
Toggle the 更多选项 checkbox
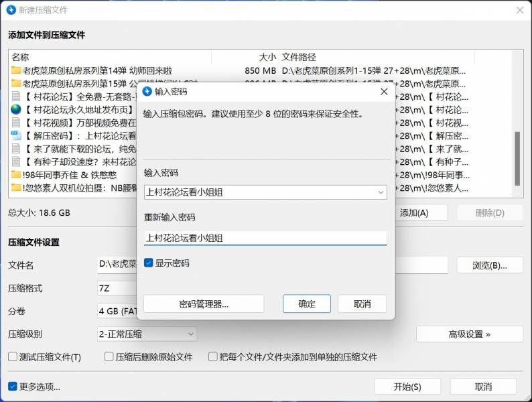click(x=13, y=387)
